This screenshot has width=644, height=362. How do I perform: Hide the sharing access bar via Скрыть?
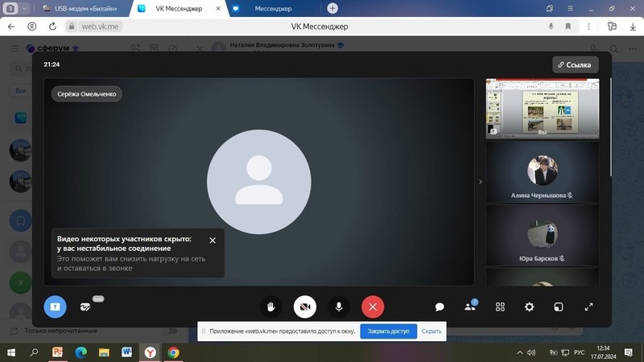pos(431,331)
